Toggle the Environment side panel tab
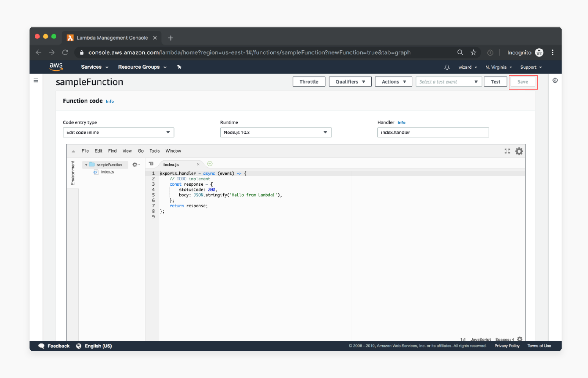Screen dimensions: 588x378 73,173
